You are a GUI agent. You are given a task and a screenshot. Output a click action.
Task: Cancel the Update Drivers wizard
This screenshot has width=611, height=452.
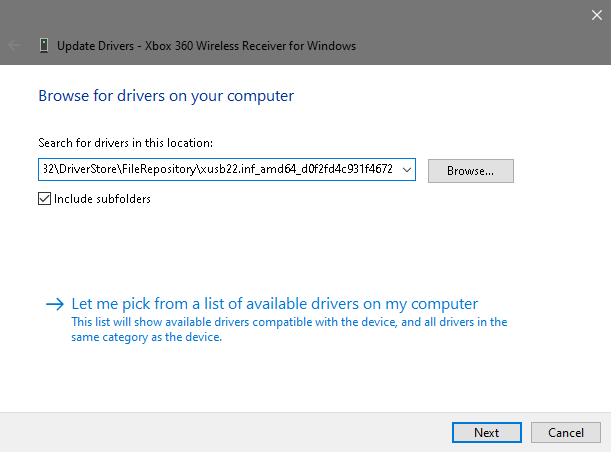point(566,433)
